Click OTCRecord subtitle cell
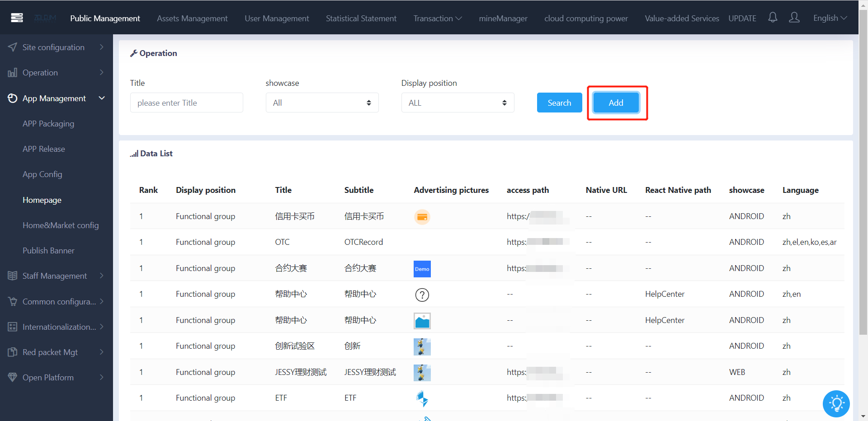Viewport: 868px width, 421px height. click(x=363, y=242)
